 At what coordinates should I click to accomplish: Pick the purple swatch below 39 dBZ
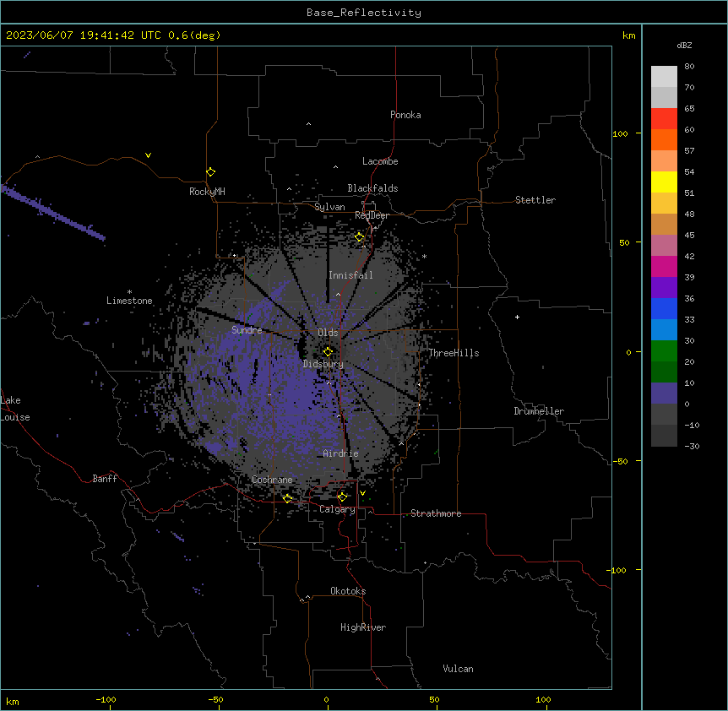664,288
